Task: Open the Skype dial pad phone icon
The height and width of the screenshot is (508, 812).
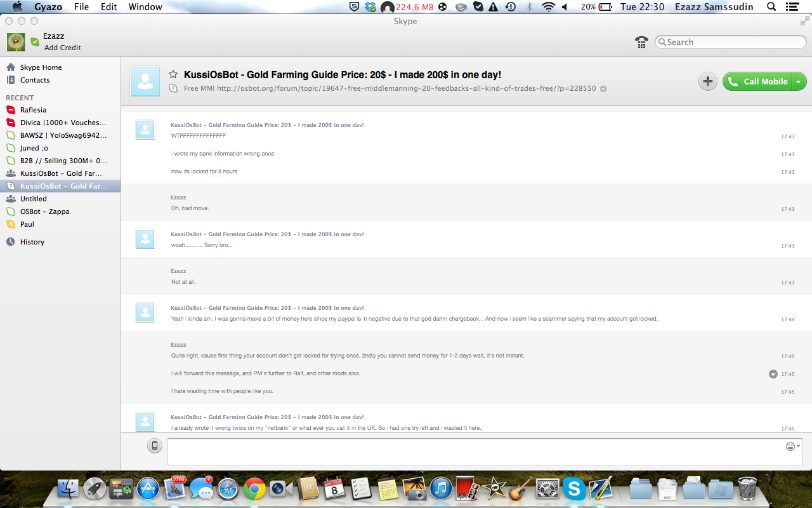Action: (641, 42)
